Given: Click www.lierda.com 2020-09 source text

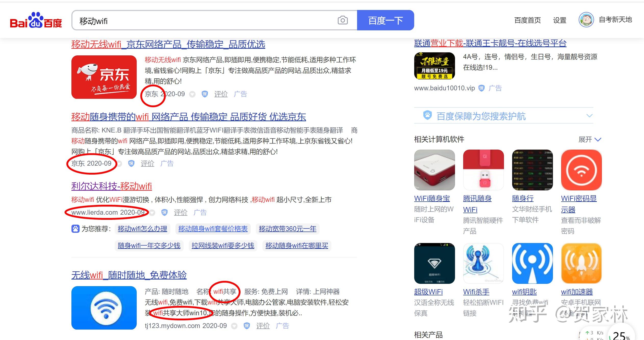Looking at the screenshot, I should coord(108,212).
